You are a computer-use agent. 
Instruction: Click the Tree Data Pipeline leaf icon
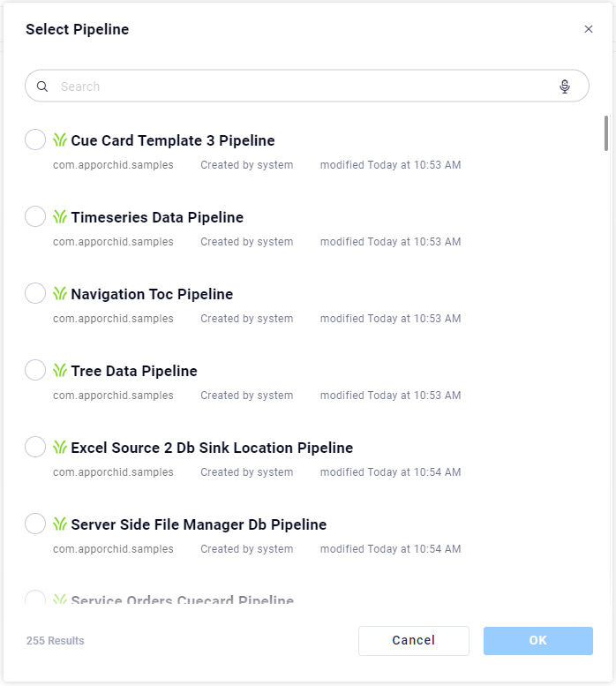(x=60, y=371)
